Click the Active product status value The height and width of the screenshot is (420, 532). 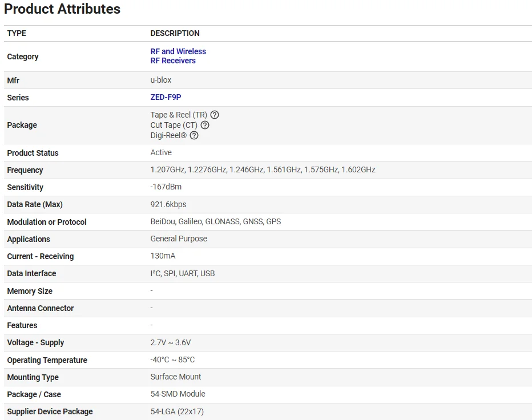[161, 152]
